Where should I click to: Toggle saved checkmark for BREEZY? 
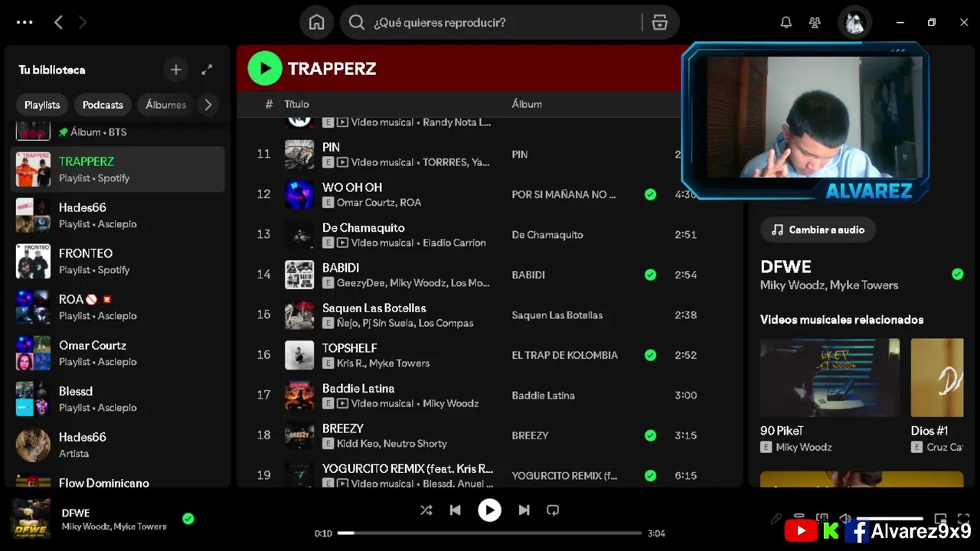coord(650,435)
